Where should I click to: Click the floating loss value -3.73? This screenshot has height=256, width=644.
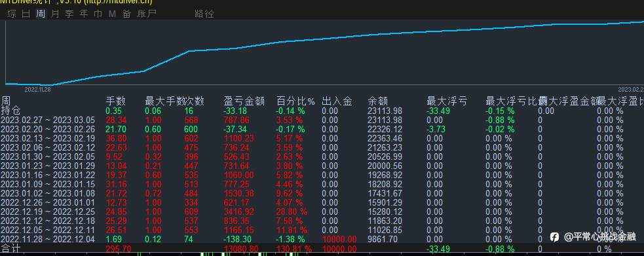point(436,129)
